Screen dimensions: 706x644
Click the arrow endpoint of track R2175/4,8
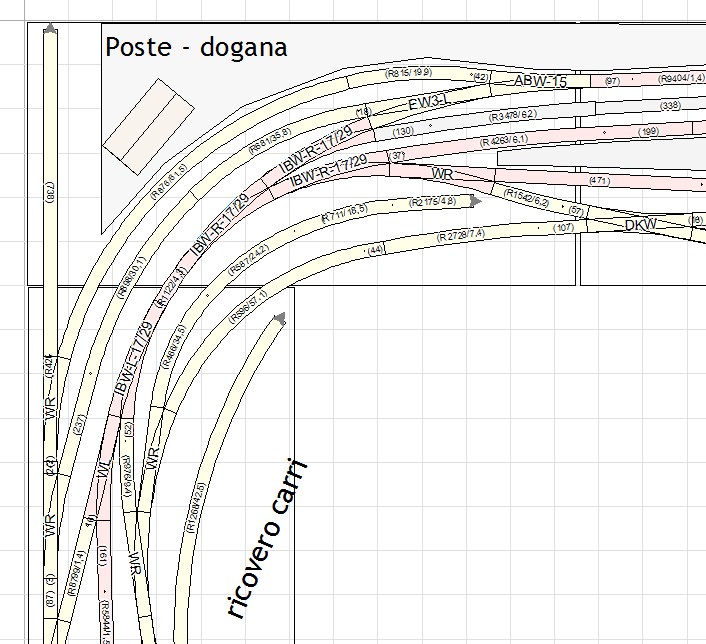coord(476,202)
